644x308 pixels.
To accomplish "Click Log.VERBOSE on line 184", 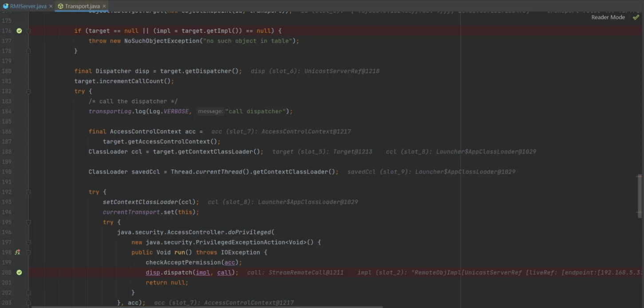I will tap(169, 111).
